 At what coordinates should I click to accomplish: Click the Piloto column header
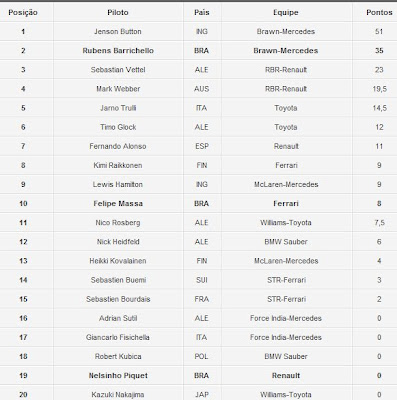click(x=118, y=13)
